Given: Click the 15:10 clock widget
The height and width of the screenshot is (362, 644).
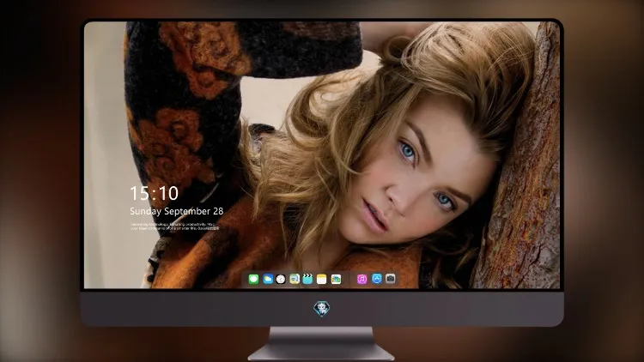Looking at the screenshot, I should (154, 193).
